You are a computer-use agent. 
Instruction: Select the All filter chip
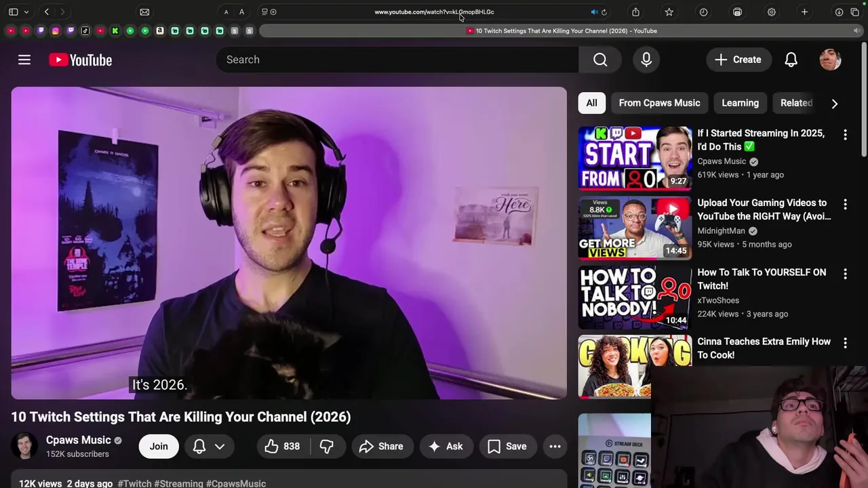(591, 103)
